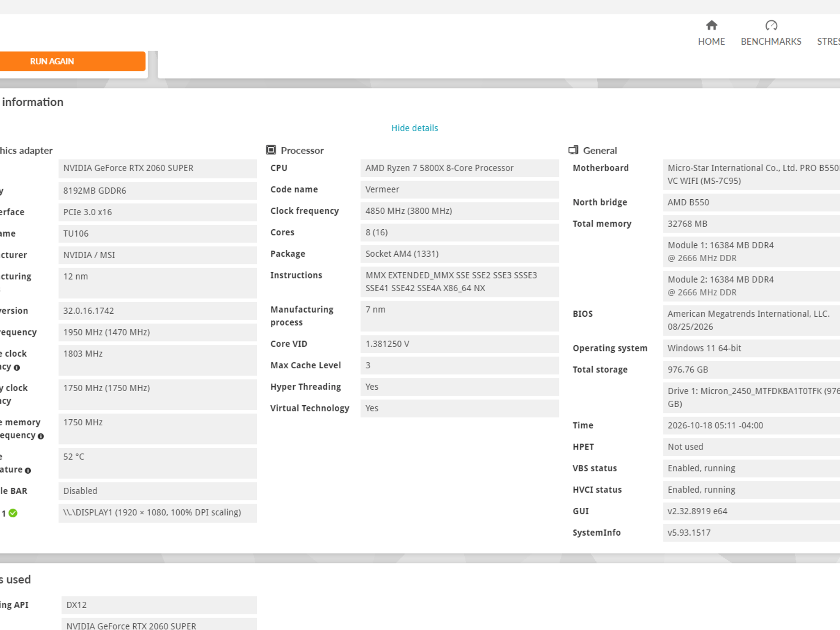Viewport: 840px width, 630px height.
Task: Select the 1803 MHz average clock value
Action: (x=157, y=360)
